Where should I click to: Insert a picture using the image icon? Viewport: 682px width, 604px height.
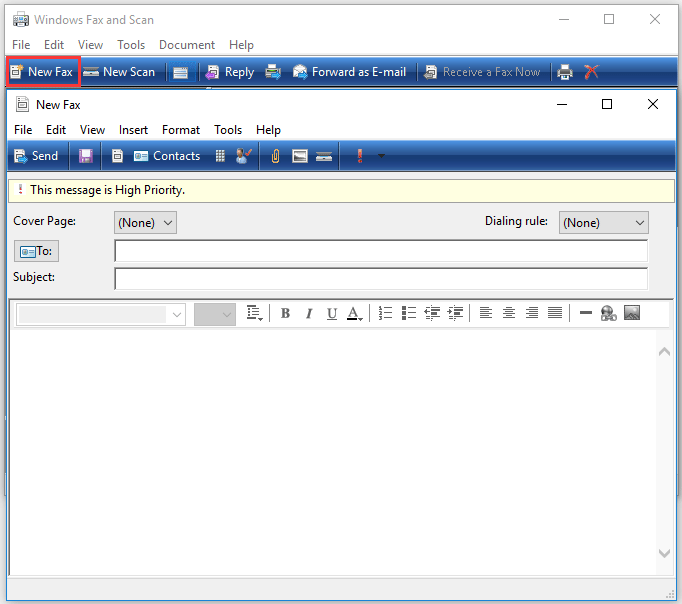pyautogui.click(x=631, y=313)
